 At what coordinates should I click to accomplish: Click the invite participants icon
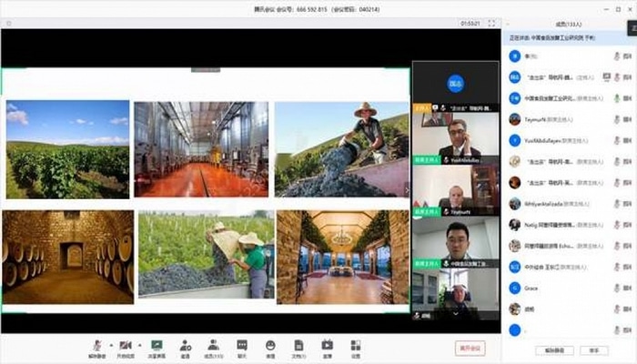tap(185, 346)
